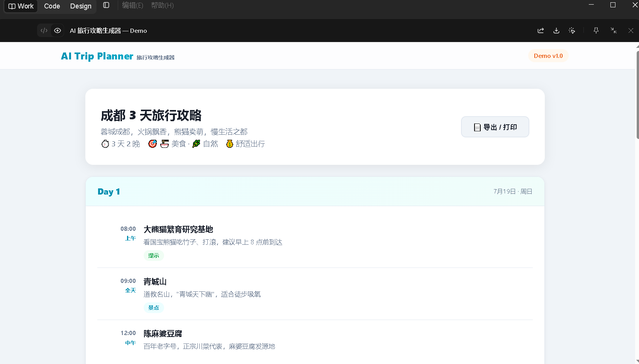Show the code view icon
The image size is (639, 364).
[x=44, y=30]
